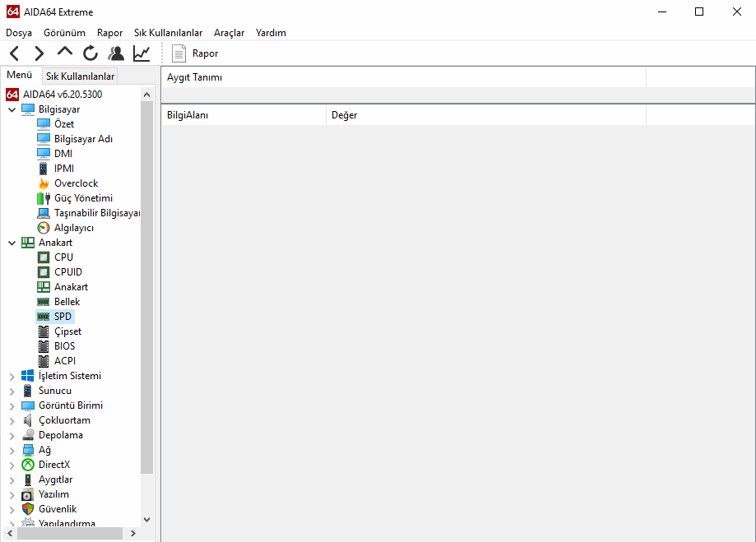
Task: Expand the İşletim Sistemi branch
Action: coord(12,375)
